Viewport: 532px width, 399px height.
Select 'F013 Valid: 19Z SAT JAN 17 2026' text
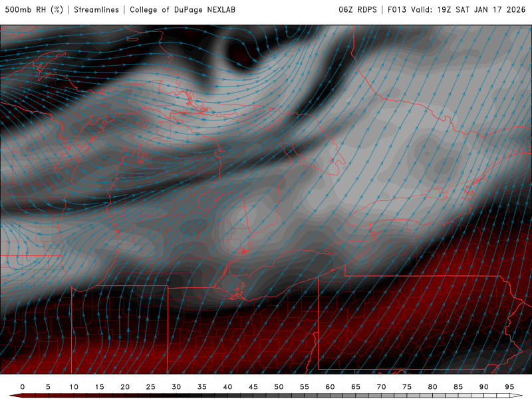[457, 10]
